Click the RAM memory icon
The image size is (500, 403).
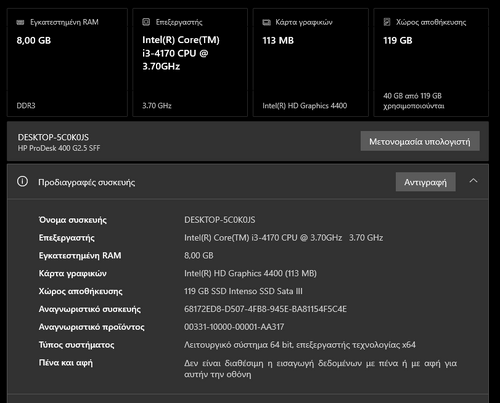click(x=20, y=22)
